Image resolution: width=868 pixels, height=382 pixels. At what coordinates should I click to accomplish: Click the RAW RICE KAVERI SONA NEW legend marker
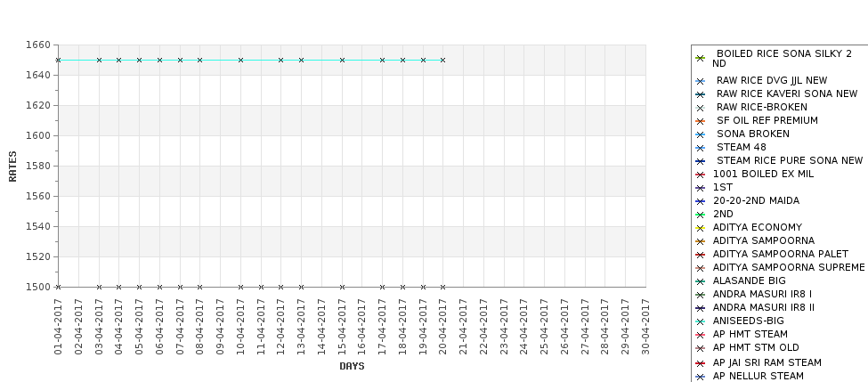click(x=701, y=94)
